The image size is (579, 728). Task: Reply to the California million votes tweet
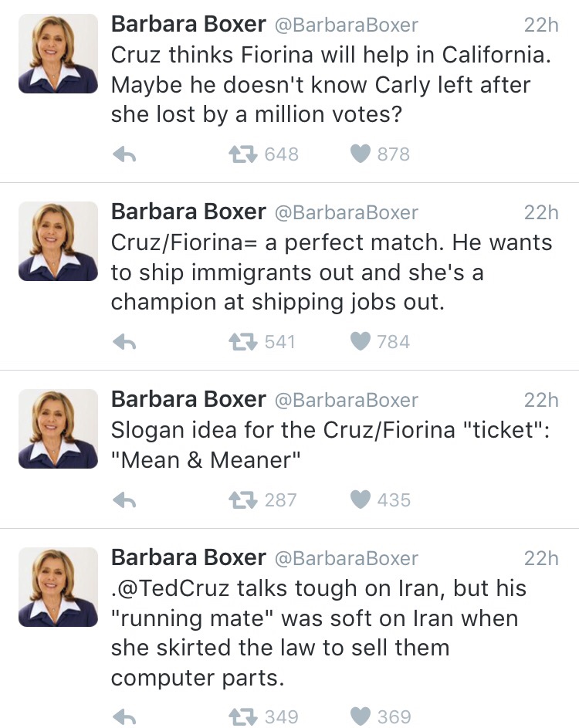[x=125, y=154]
